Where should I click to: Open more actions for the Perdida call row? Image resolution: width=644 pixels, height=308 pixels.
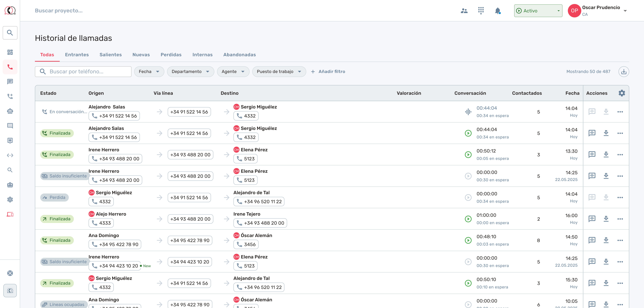(620, 197)
